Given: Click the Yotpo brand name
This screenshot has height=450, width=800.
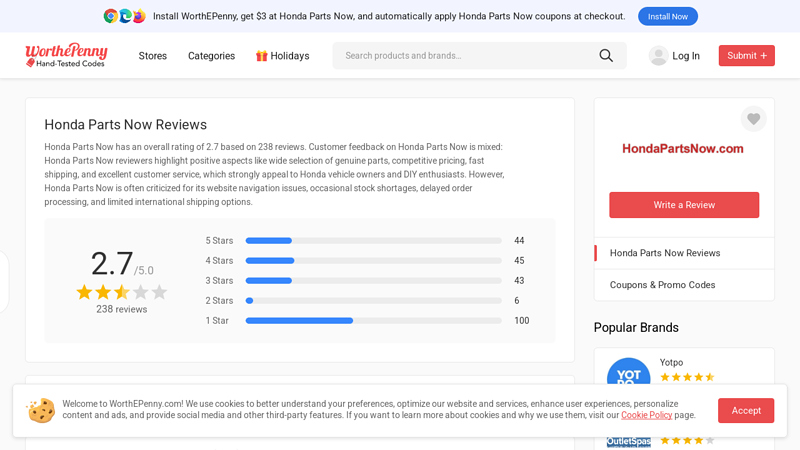Looking at the screenshot, I should [671, 362].
